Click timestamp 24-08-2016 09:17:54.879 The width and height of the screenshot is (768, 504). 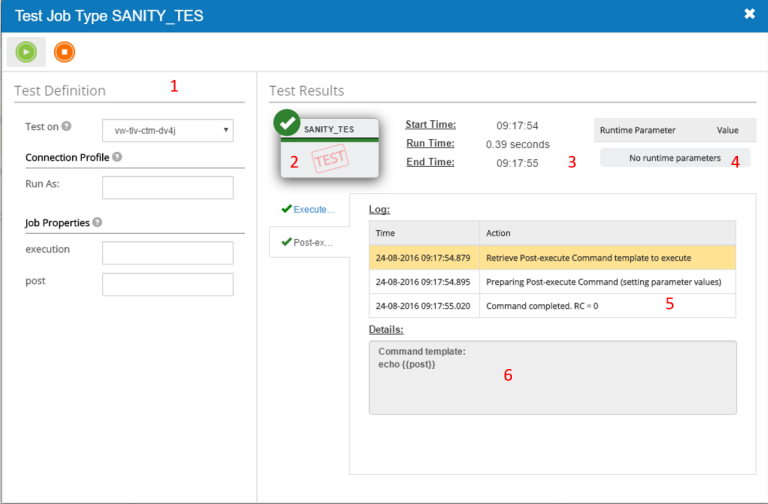[x=423, y=258]
